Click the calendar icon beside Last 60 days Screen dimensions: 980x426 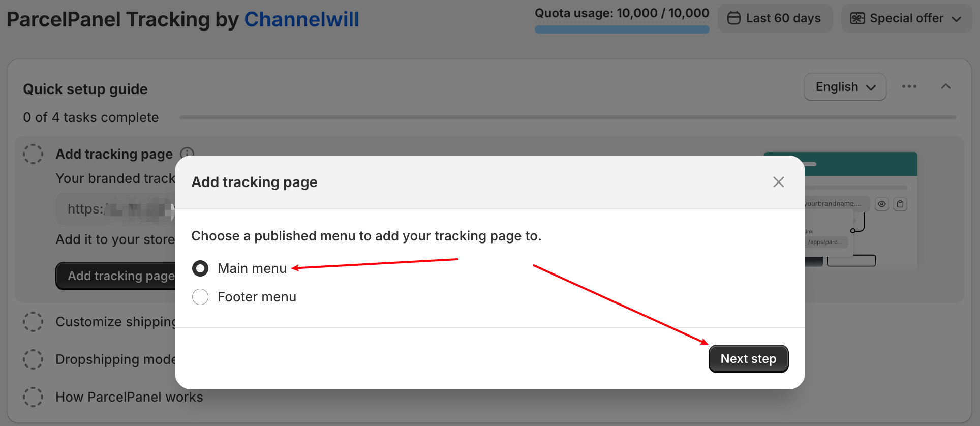[x=733, y=18]
